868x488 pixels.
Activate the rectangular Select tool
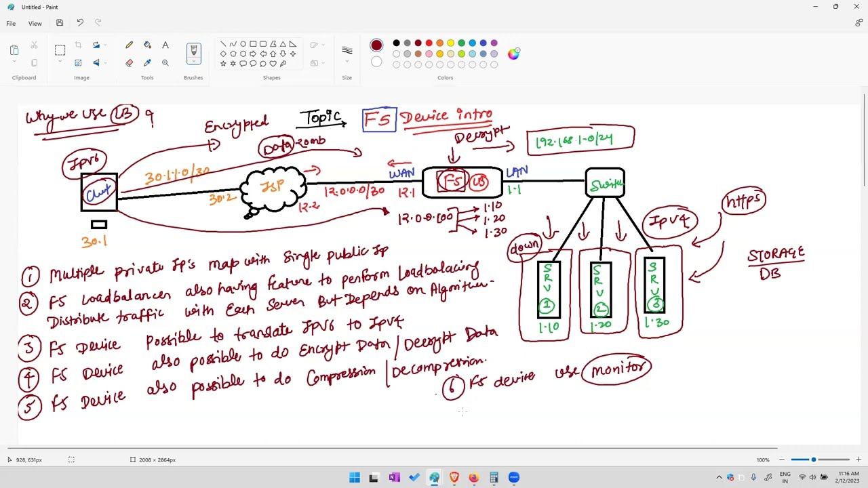coord(60,50)
